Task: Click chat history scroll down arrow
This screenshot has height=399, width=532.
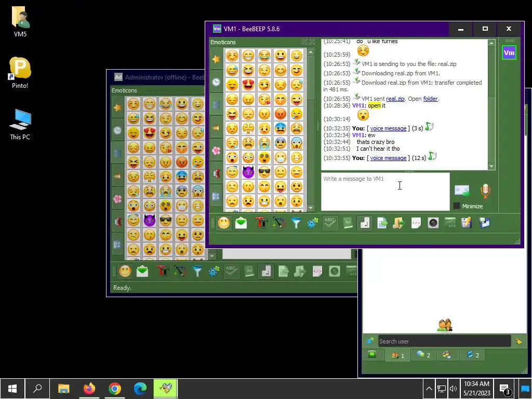Action: point(491,166)
